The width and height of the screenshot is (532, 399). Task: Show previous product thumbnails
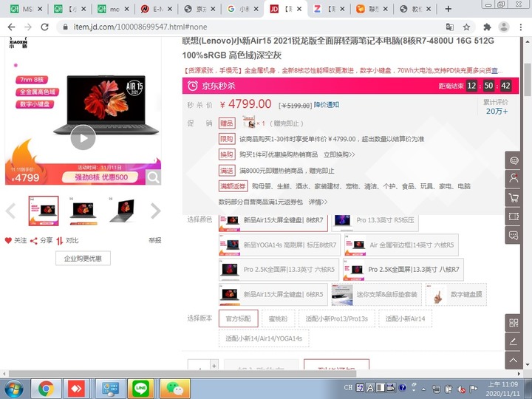tap(10, 211)
